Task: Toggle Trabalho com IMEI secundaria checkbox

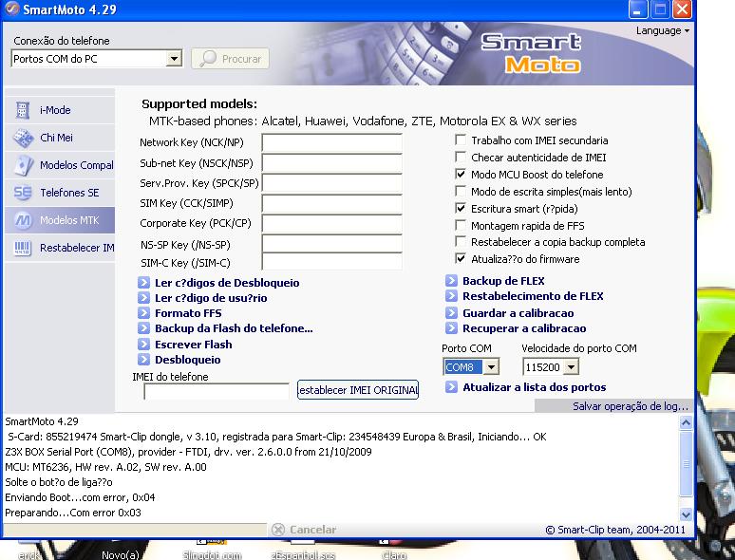Action: pos(461,140)
